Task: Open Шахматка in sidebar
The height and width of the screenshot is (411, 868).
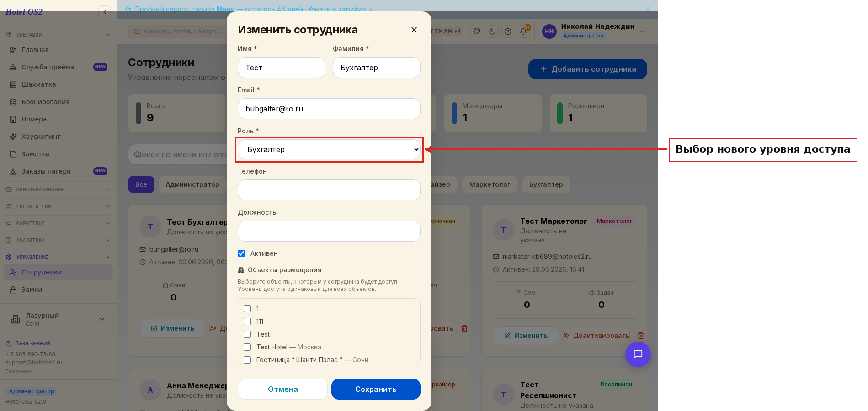Action: point(58,84)
